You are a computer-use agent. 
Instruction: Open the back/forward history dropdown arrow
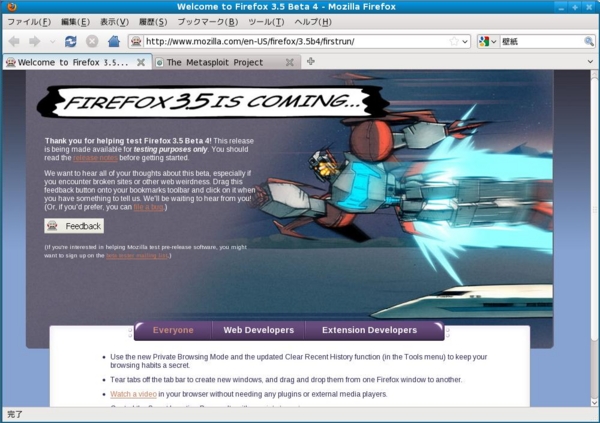coord(52,42)
